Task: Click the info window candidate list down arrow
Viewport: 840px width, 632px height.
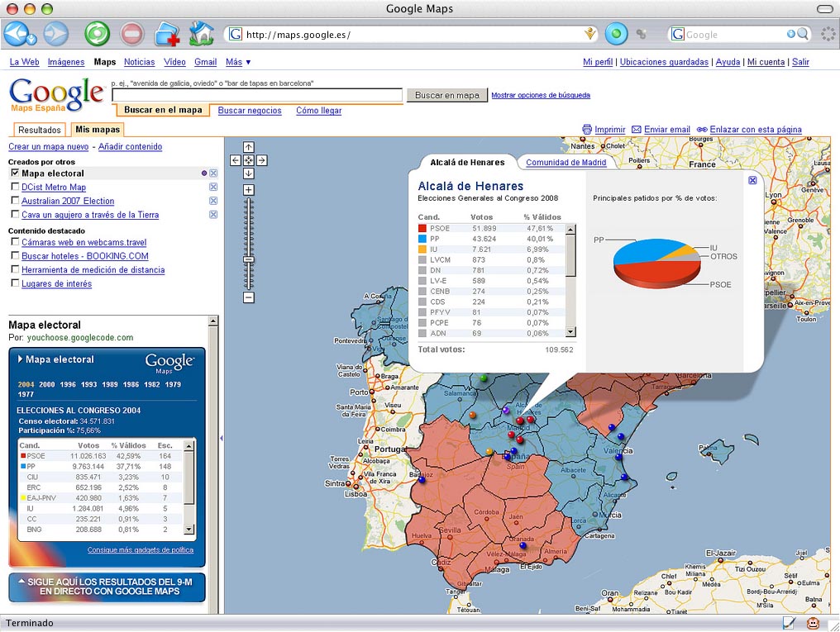Action: click(x=570, y=332)
